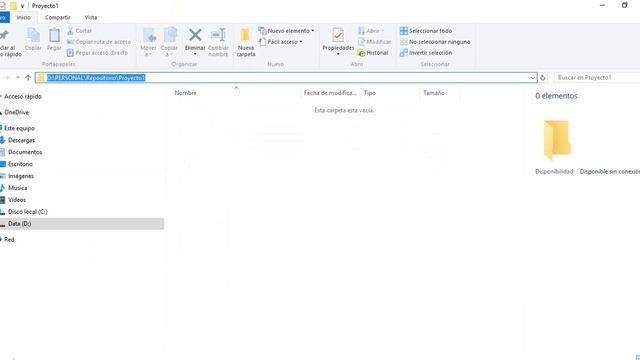Go up one folder level arrow
Screen dimensions: 640x360
click(28, 78)
